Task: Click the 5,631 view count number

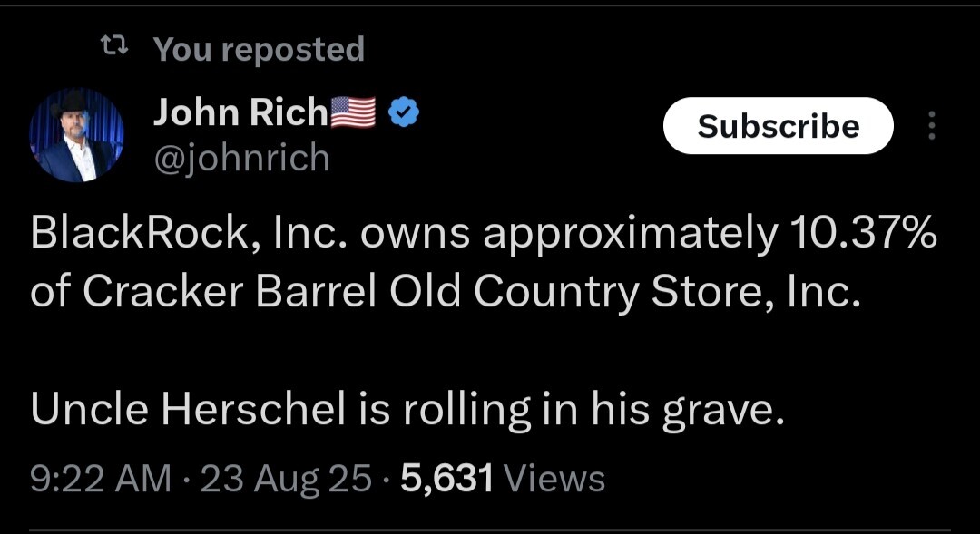Action: coord(446,478)
